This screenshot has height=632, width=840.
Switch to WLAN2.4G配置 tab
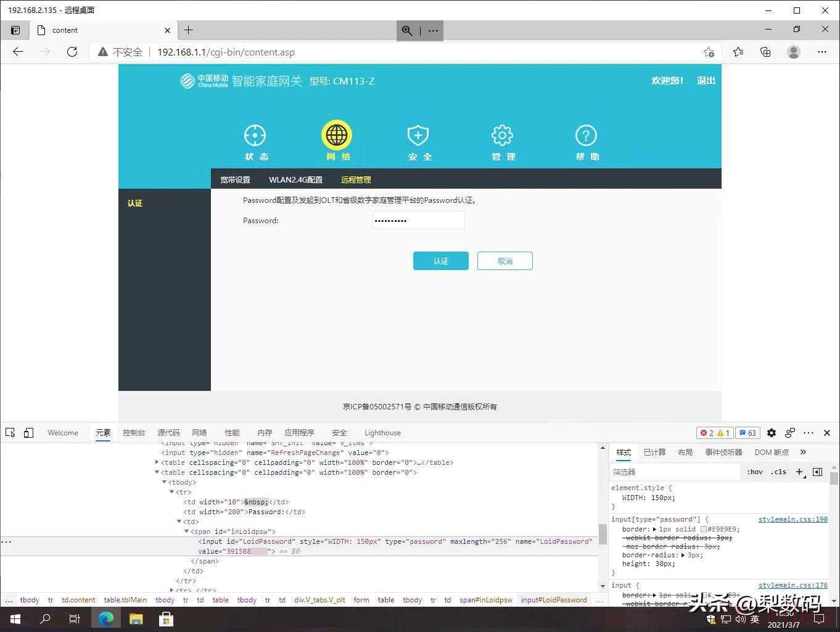[x=295, y=179]
